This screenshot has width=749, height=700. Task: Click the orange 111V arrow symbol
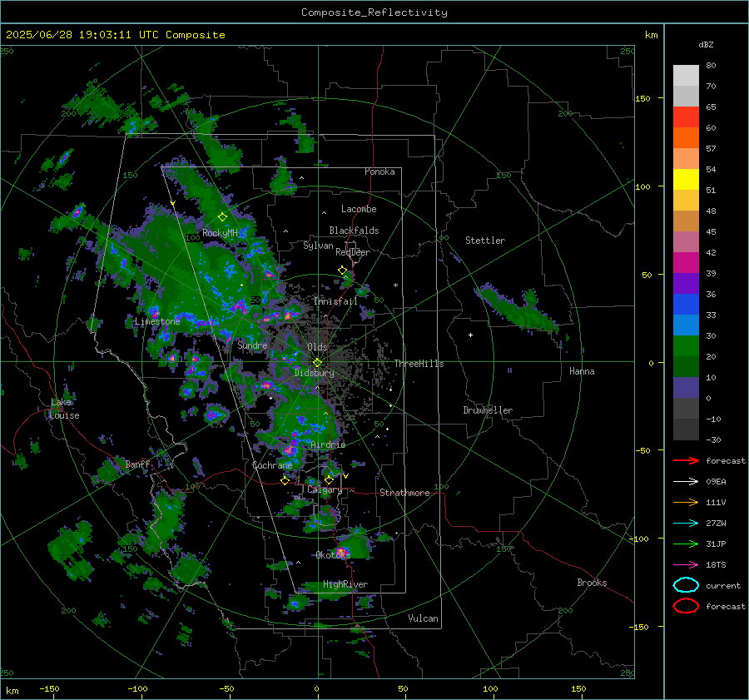686,502
